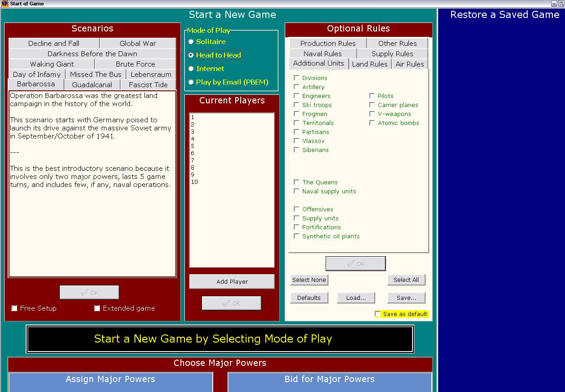Click the Save... button
The height and width of the screenshot is (392, 565).
pos(406,298)
